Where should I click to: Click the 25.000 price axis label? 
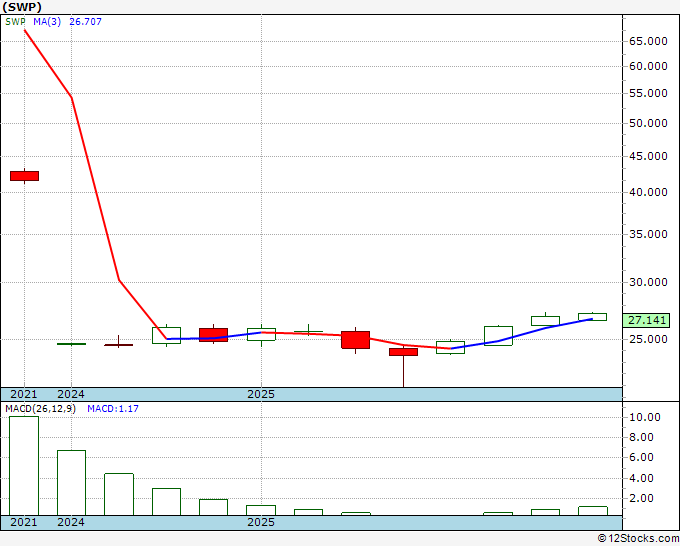click(x=648, y=339)
